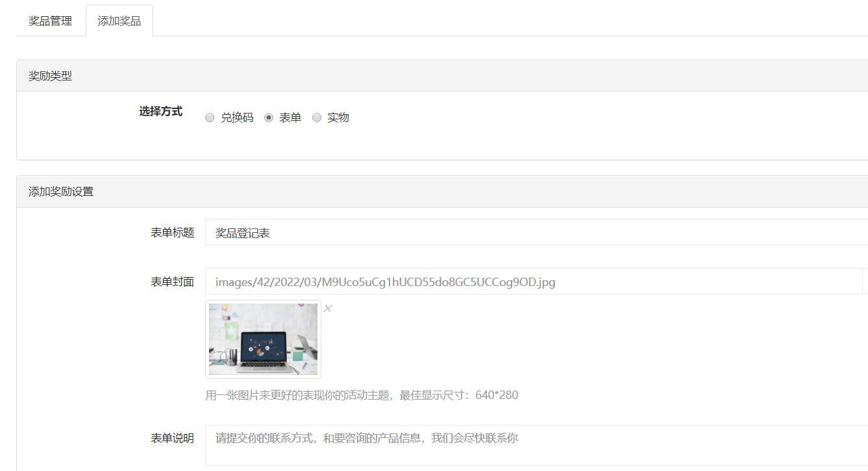Open the 添加奖品 tab
Screen dimensions: 868x471
tap(119, 21)
